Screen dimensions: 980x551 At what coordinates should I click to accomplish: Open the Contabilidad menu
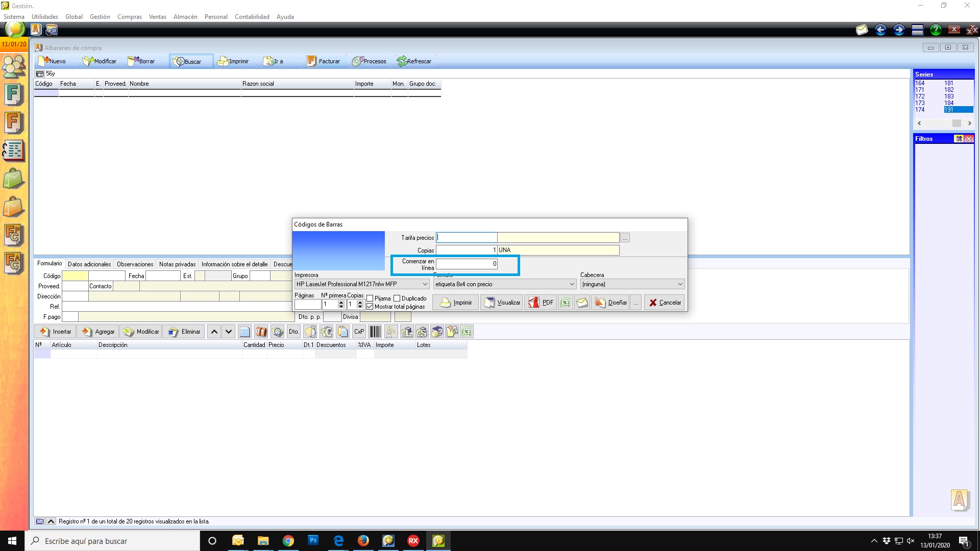[252, 16]
